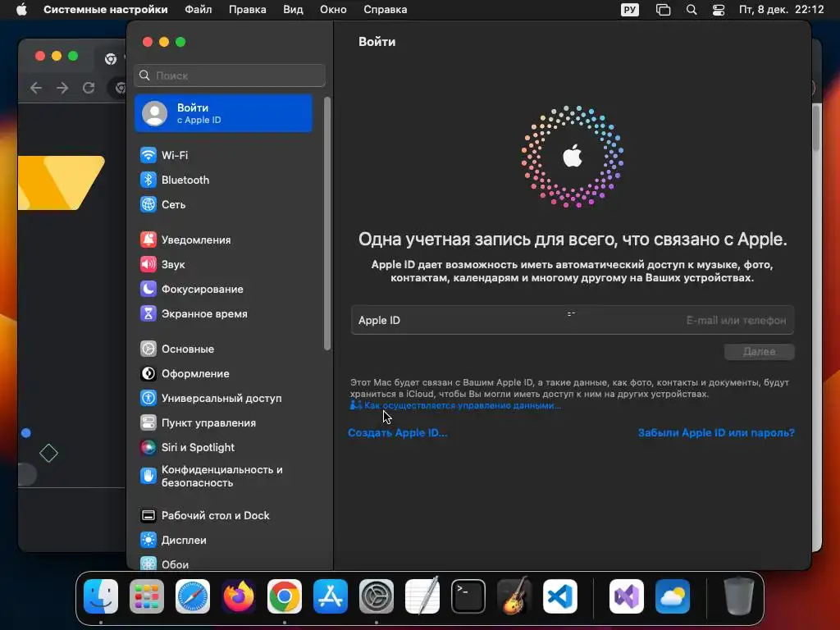This screenshot has width=840, height=630.
Task: Open cloud weather app in Dock
Action: click(x=673, y=596)
